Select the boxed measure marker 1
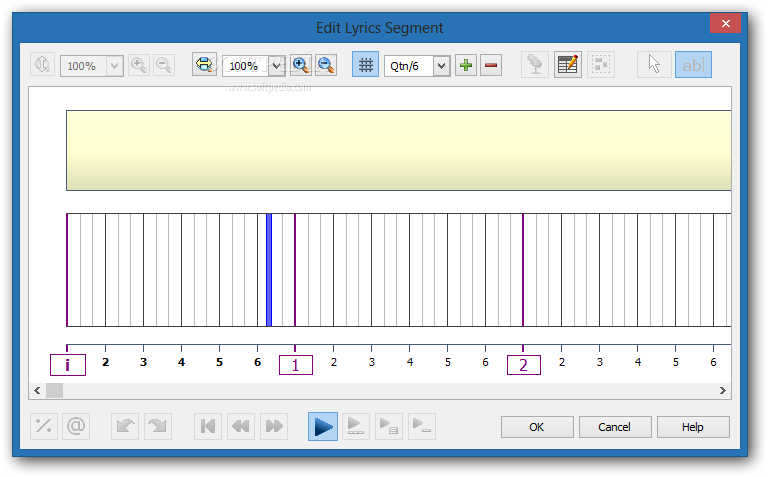This screenshot has width=768, height=477. pyautogui.click(x=296, y=365)
